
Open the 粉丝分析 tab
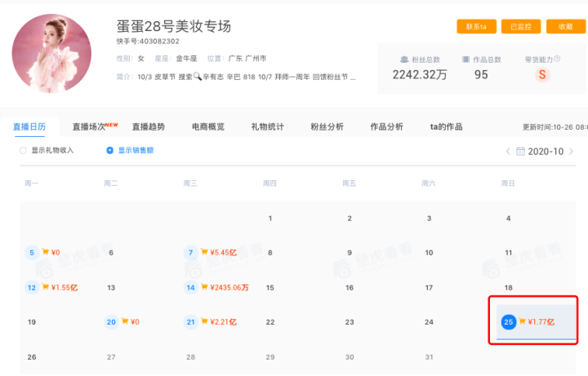(x=327, y=126)
